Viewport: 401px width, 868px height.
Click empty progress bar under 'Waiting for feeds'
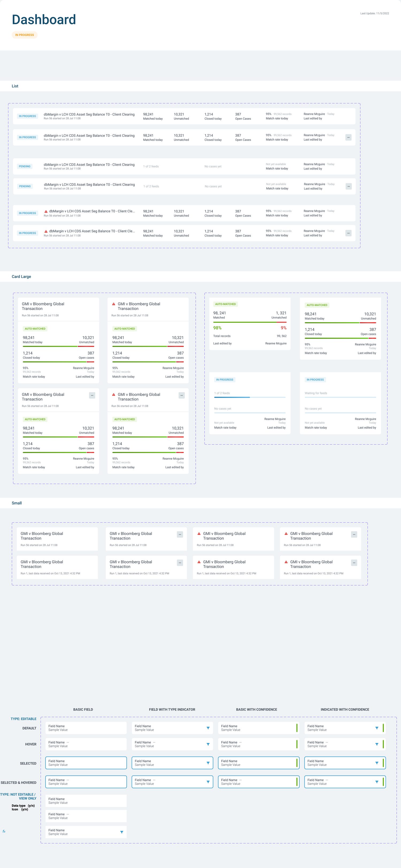point(340,397)
